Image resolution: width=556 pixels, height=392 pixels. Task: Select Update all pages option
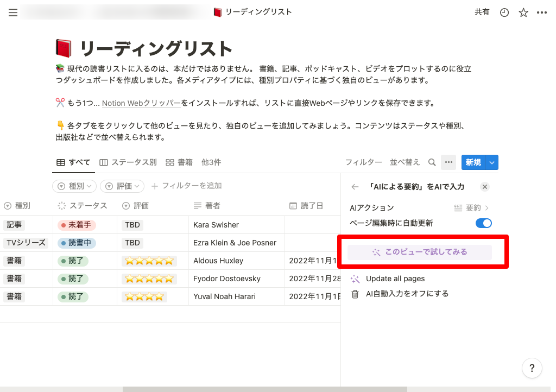point(395,279)
